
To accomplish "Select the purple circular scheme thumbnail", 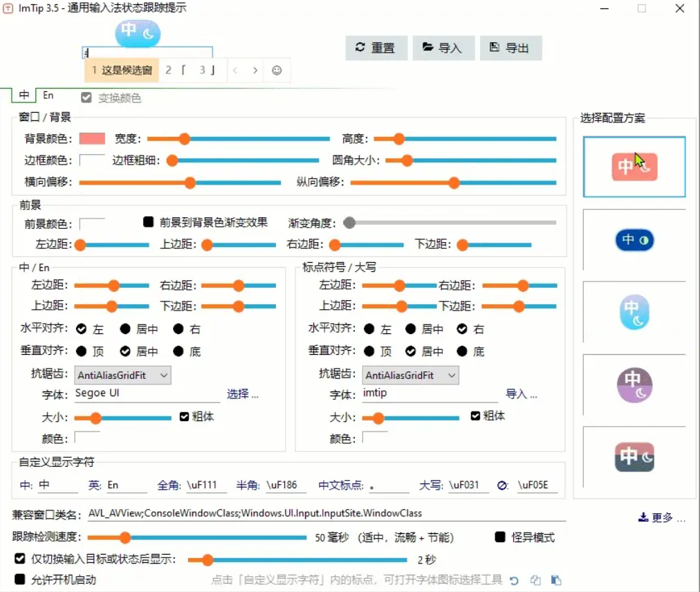I will click(x=634, y=385).
